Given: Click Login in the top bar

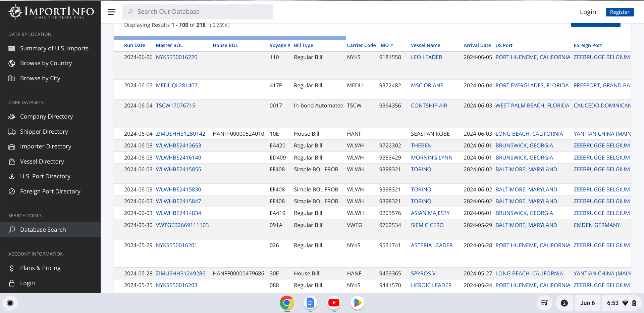Looking at the screenshot, I should tap(588, 12).
